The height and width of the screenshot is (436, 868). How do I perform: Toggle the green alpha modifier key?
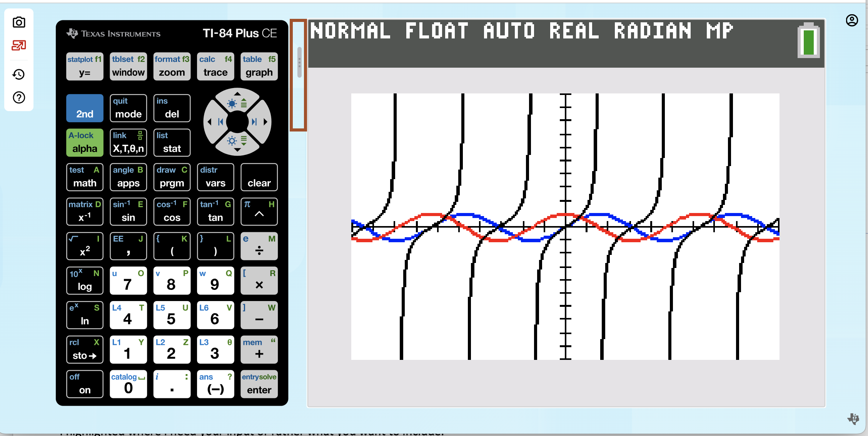85,143
